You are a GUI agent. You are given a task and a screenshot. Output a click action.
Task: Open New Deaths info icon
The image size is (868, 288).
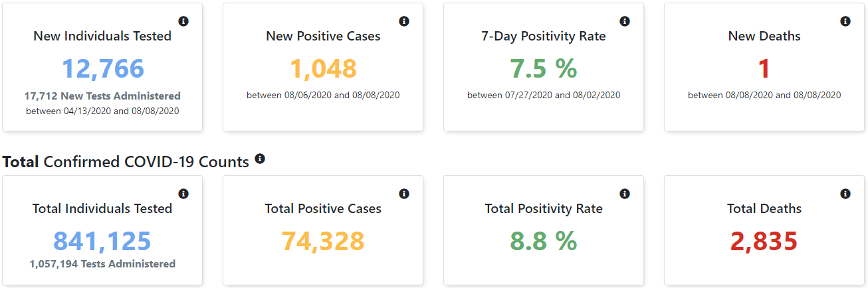point(845,21)
